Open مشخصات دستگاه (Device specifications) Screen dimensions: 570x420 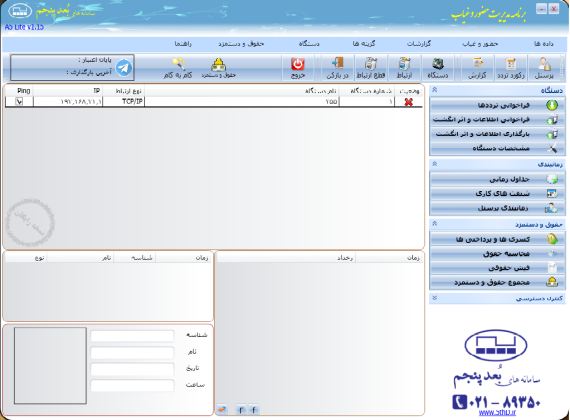(x=497, y=148)
